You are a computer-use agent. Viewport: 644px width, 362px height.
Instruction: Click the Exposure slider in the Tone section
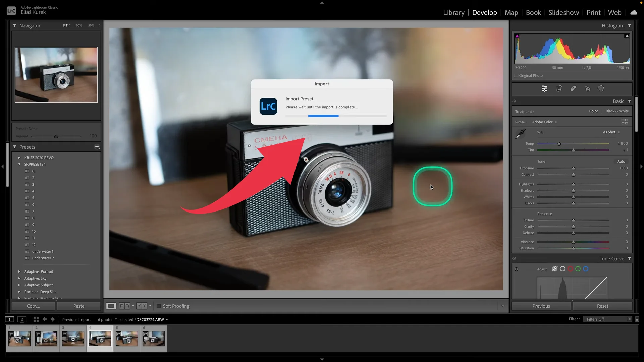coord(573,168)
